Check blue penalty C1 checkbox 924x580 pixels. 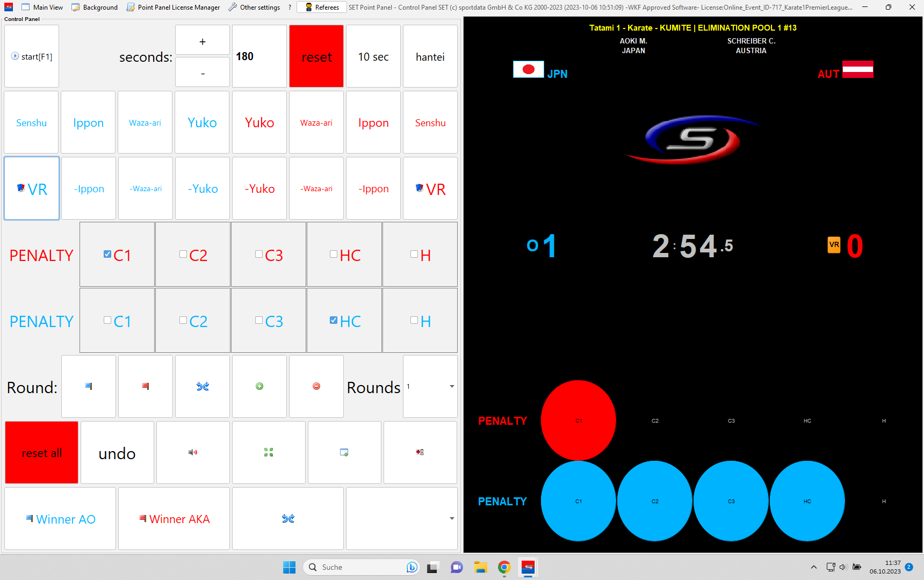tap(107, 320)
